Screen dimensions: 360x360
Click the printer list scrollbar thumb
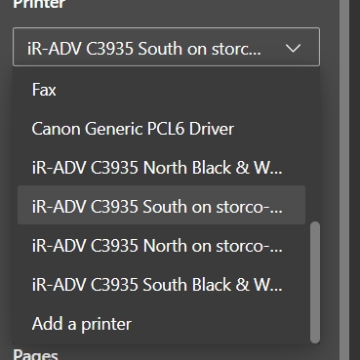click(x=315, y=282)
